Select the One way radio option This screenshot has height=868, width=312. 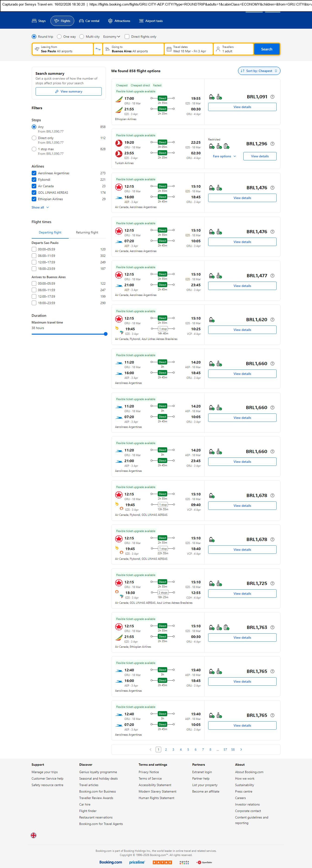[x=59, y=37]
